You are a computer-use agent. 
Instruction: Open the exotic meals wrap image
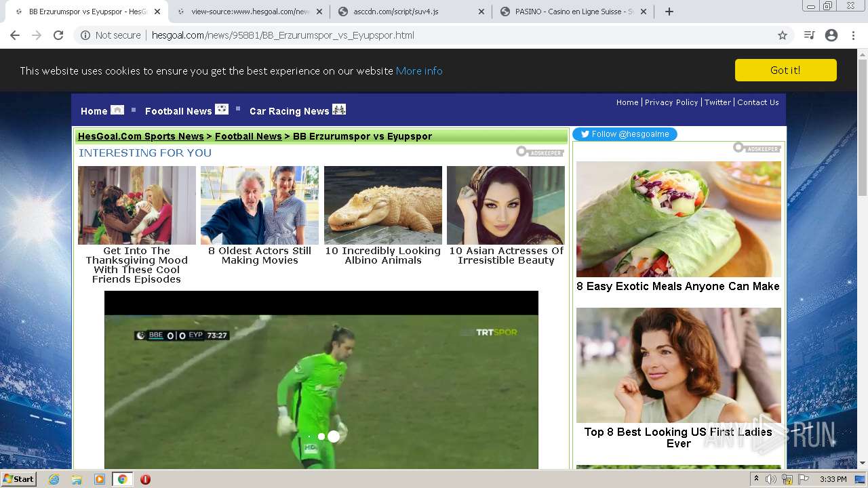(679, 219)
